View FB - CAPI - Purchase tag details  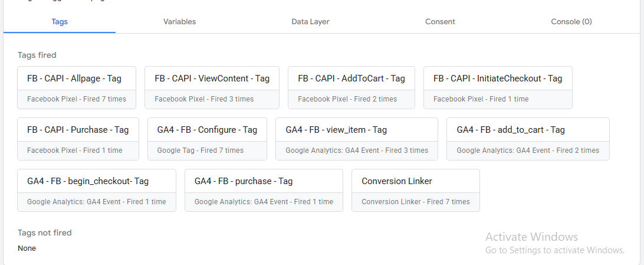78,139
